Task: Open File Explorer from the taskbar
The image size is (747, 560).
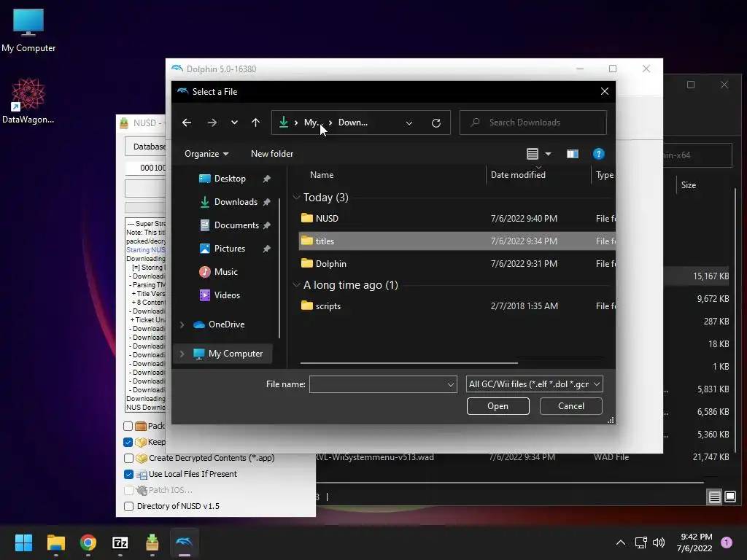Action: [x=55, y=542]
